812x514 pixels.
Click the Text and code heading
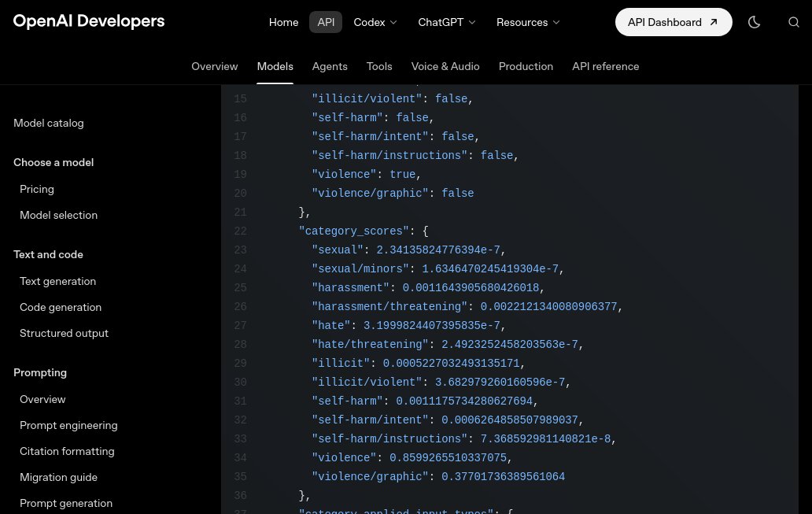[48, 254]
